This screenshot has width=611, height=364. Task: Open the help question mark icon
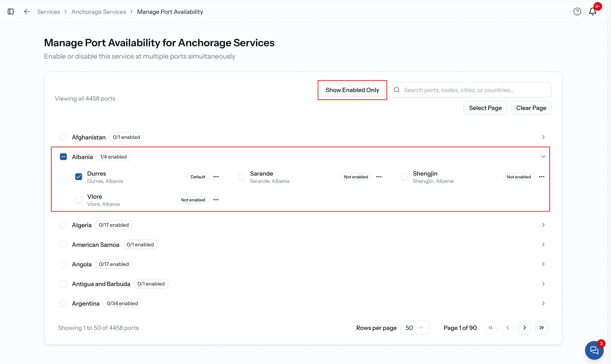[x=577, y=12]
